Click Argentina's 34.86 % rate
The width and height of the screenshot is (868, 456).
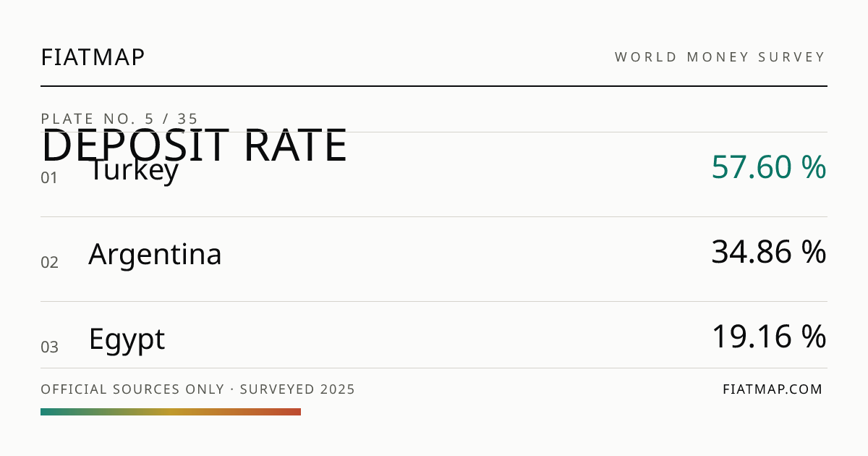769,252
